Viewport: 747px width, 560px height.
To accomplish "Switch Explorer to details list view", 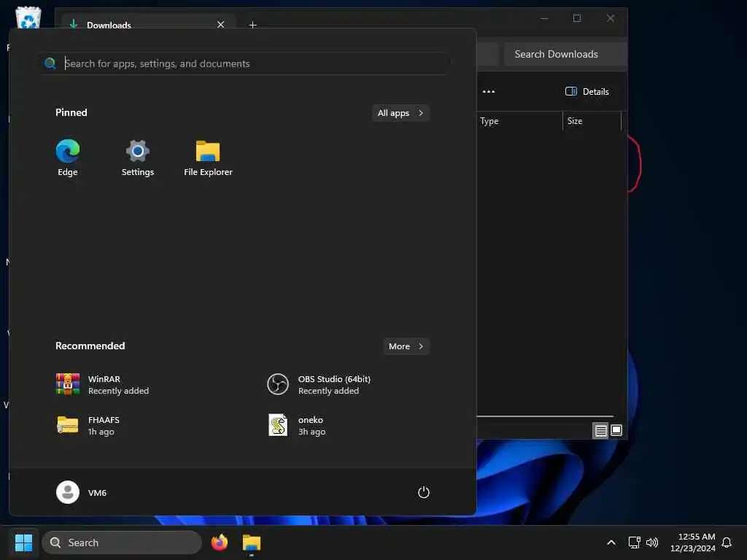I will pyautogui.click(x=601, y=430).
